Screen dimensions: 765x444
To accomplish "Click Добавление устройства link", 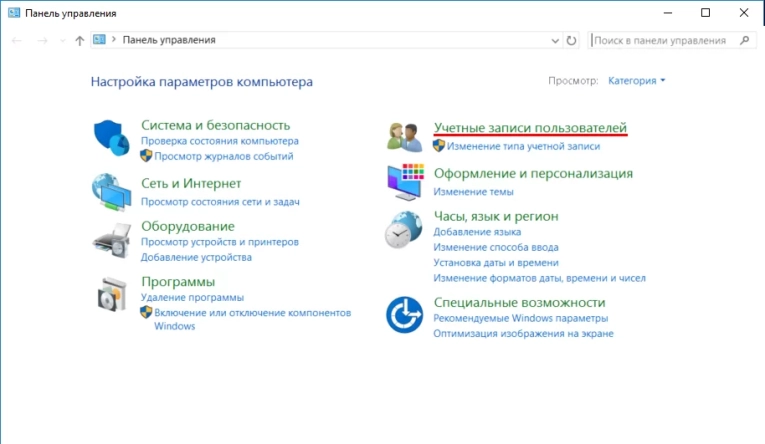I will click(x=196, y=257).
